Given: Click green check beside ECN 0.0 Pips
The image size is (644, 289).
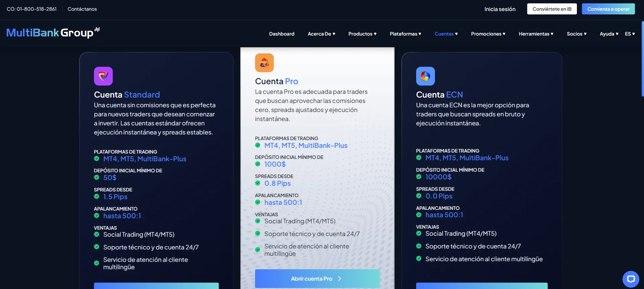Looking at the screenshot, I should 419,196.
